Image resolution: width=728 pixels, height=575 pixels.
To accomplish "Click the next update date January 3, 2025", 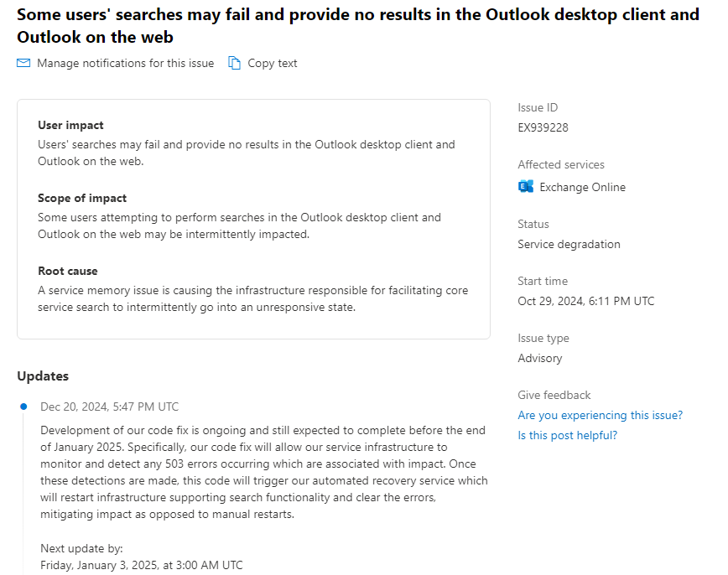I will [x=142, y=565].
